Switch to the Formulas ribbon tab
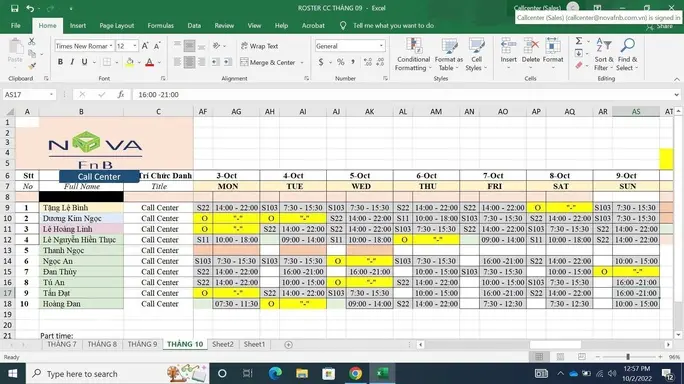 (x=161, y=26)
